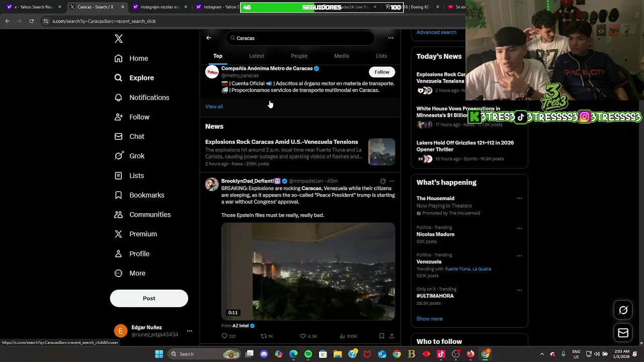The width and height of the screenshot is (644, 362).
Task: Follow Compañía Anónima Metro de Caracas
Action: [382, 72]
